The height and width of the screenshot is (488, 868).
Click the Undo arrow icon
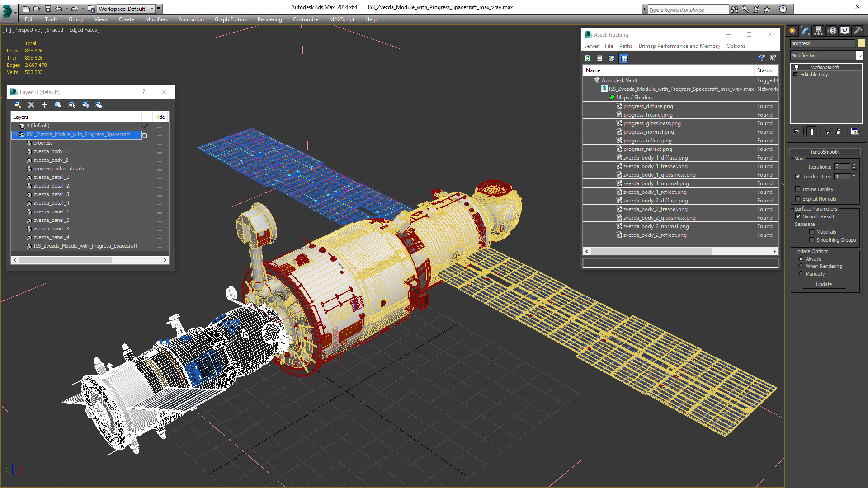coord(58,9)
